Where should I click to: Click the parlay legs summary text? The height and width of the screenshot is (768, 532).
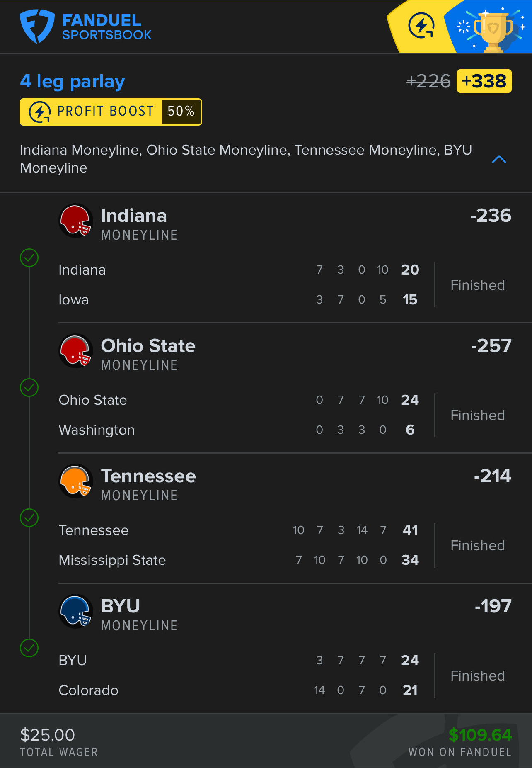246,159
